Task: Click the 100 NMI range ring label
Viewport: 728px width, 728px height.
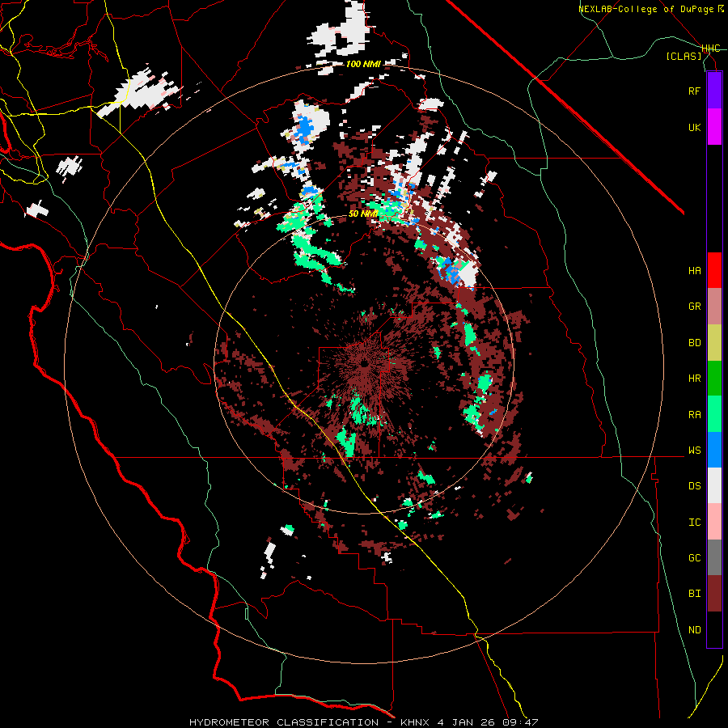Action: pos(363,64)
